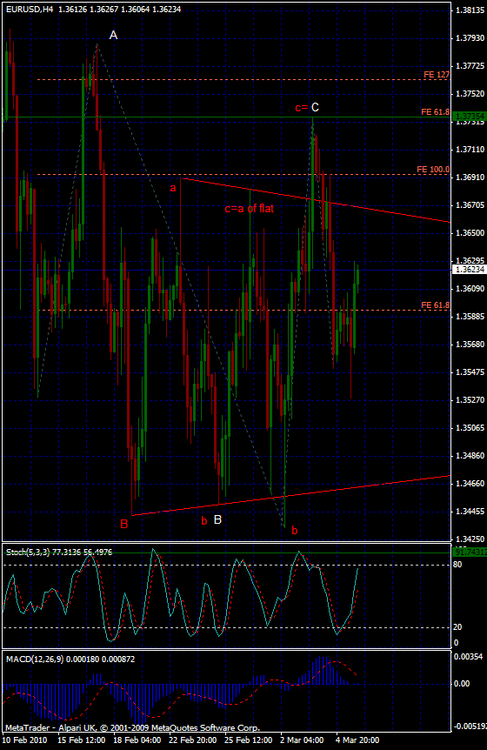The image size is (487, 750).
Task: Select 1.34660 on the price scale
Action: pyautogui.click(x=471, y=484)
